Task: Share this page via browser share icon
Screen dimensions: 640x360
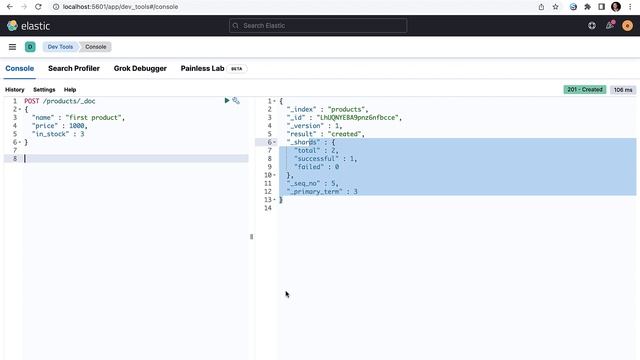Action: pos(541,7)
